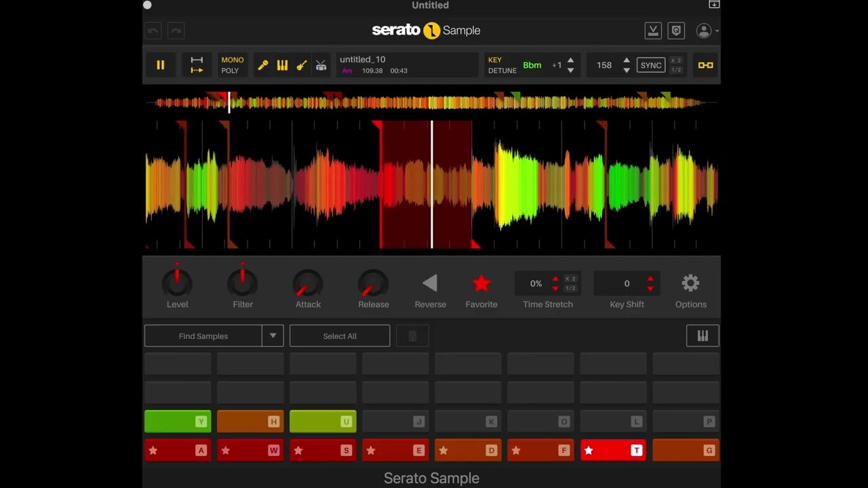Image resolution: width=868 pixels, height=488 pixels.
Task: Open the Options gear
Action: tap(690, 283)
